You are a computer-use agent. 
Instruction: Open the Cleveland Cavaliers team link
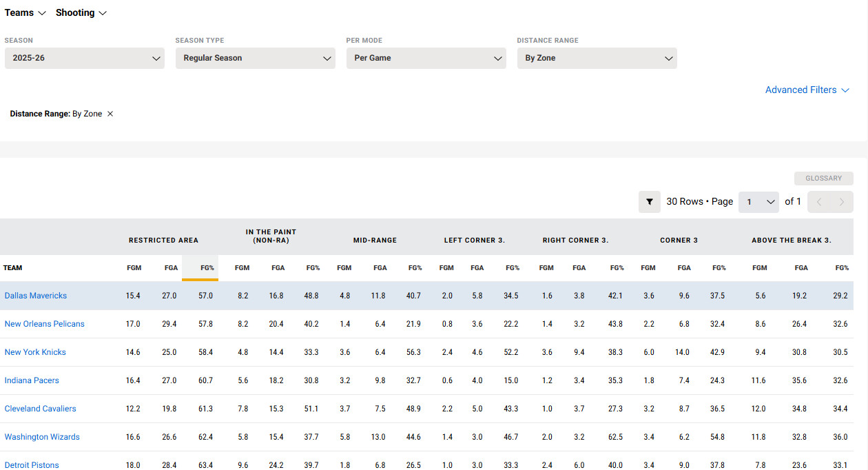[x=41, y=409]
